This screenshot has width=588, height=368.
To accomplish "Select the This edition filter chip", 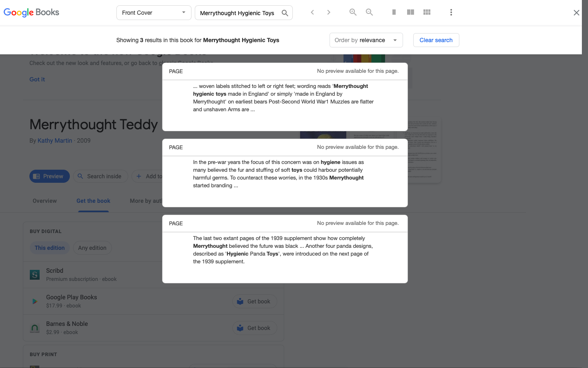I will 50,248.
